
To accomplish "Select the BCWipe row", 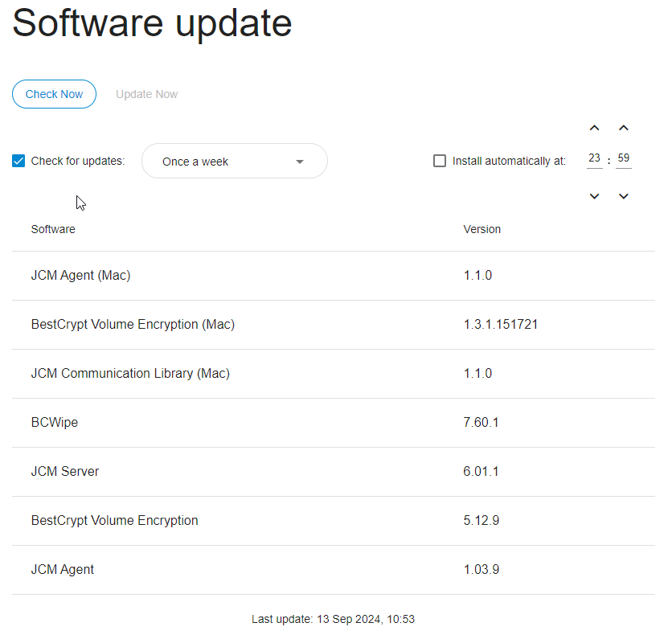I will pyautogui.click(x=334, y=423).
